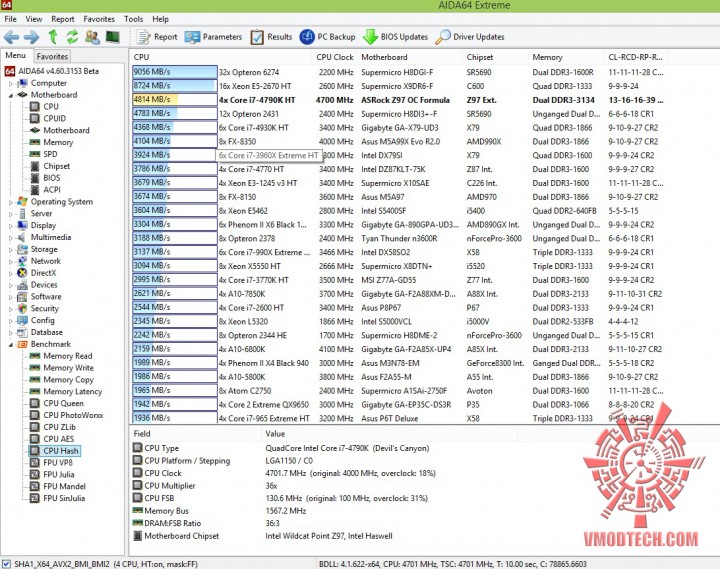The width and height of the screenshot is (720, 569).
Task: Select CPU ZLib benchmark
Action: (53, 427)
